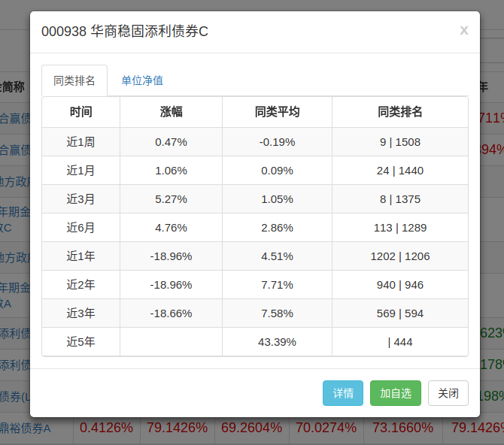Click the ranking 9 | 1508
This screenshot has width=504, height=445.
coord(400,142)
